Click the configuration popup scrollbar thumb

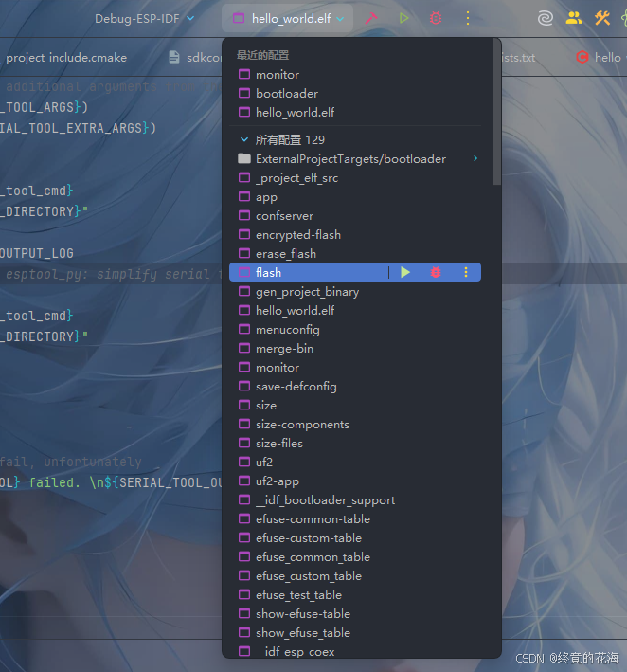tap(497, 112)
